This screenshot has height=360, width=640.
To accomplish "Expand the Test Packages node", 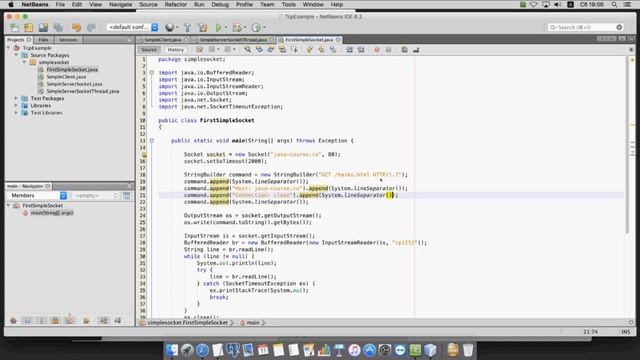I will (x=16, y=98).
